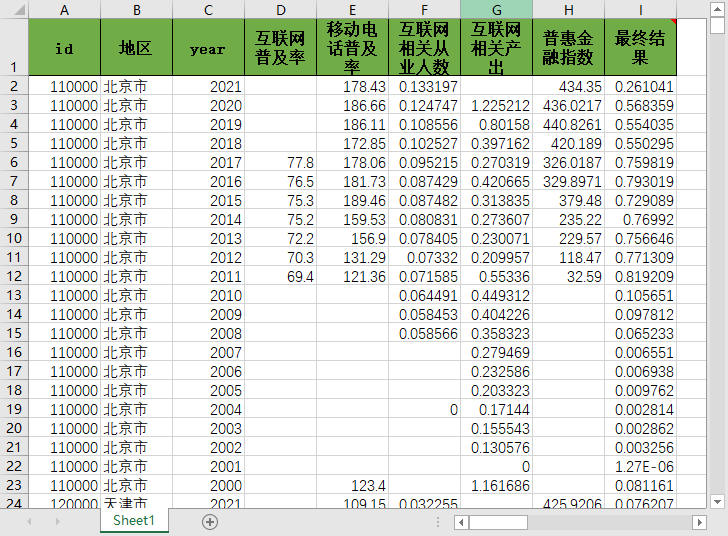Select column E header

pos(352,10)
